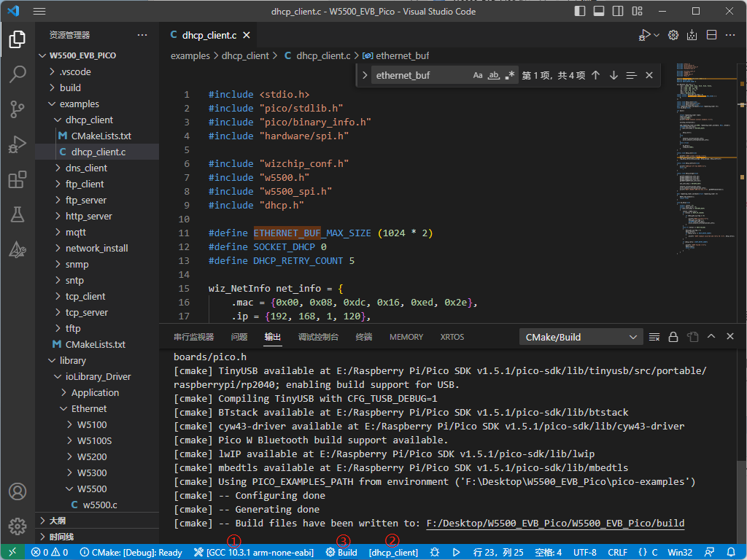Toggle Match Case in find widget

[x=478, y=75]
